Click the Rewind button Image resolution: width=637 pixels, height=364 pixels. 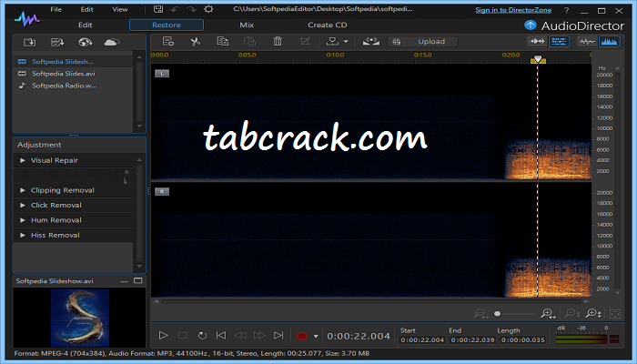[240, 336]
